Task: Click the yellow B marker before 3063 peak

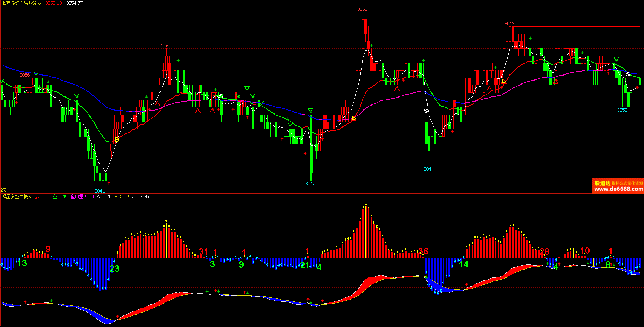Action: [504, 81]
